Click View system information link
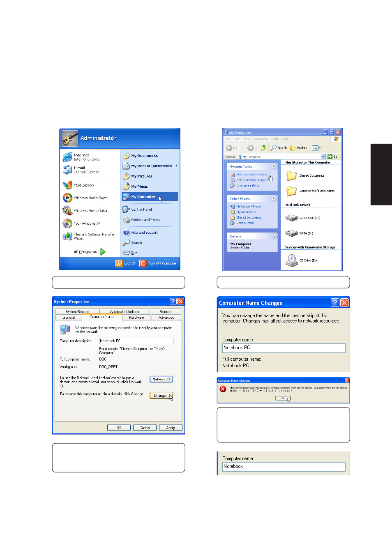The width and height of the screenshot is (392, 555). 252,175
